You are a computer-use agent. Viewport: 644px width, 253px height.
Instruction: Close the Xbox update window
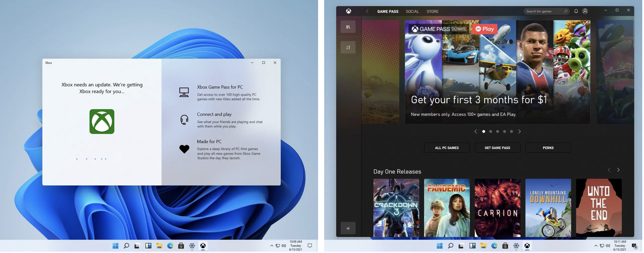coord(276,63)
